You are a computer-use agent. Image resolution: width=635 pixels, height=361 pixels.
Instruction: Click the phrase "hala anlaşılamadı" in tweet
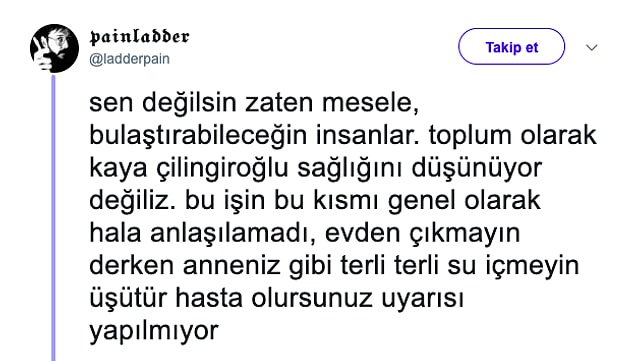(196, 233)
